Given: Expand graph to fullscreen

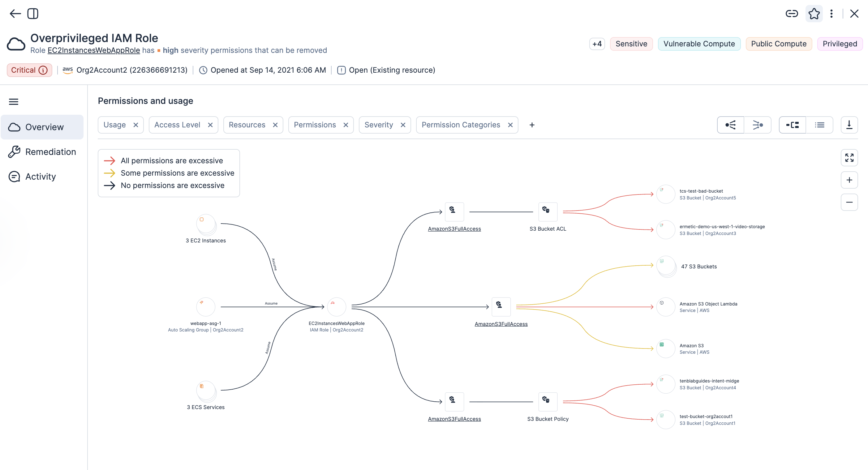Looking at the screenshot, I should coord(849,158).
